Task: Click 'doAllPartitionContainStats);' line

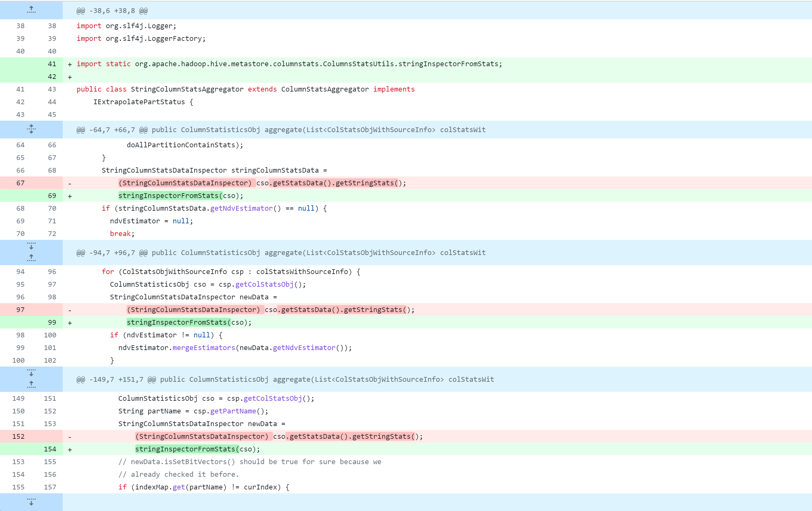Action: click(x=185, y=145)
